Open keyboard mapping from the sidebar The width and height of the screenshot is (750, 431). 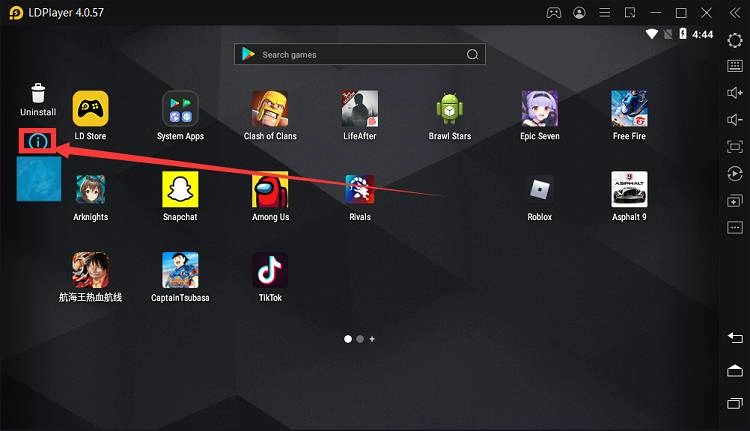point(735,65)
